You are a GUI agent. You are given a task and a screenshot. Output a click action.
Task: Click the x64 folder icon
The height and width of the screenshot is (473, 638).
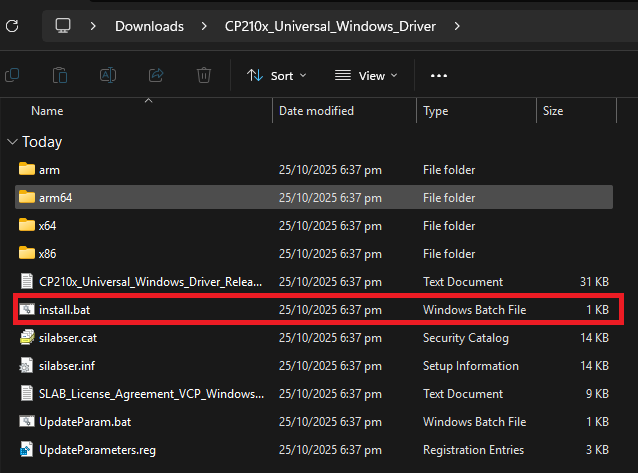[x=27, y=225]
